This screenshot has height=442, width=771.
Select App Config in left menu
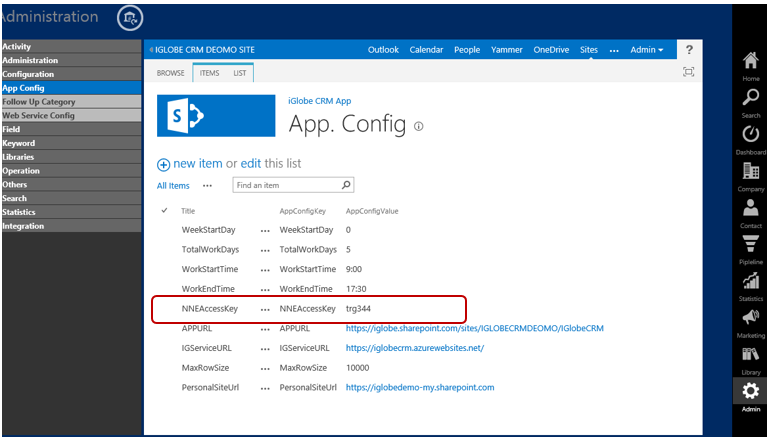point(71,88)
